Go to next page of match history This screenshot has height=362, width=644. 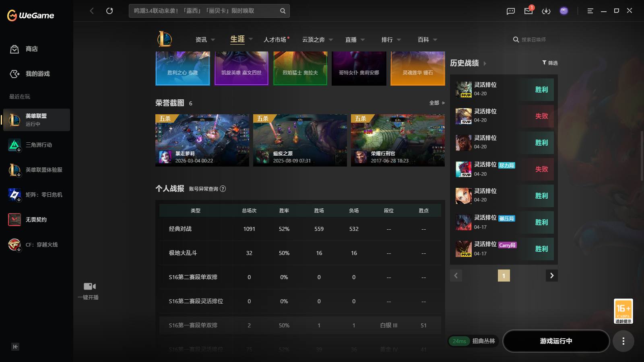click(x=552, y=276)
